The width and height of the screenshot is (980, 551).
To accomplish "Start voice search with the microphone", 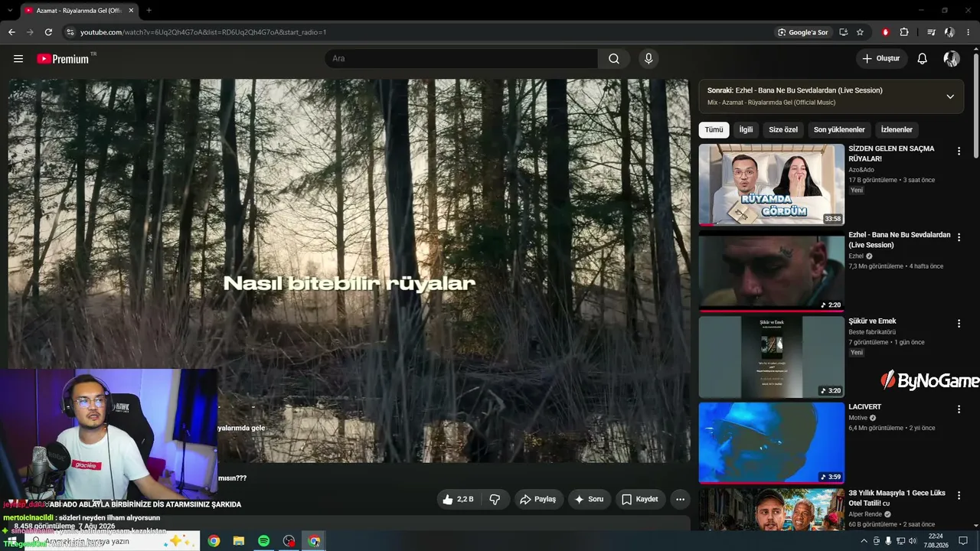I will (x=648, y=58).
